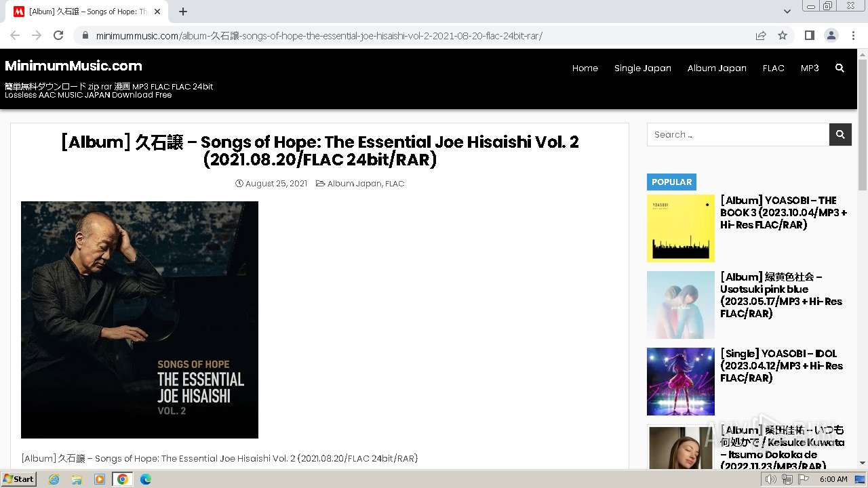Viewport: 868px width, 488px height.
Task: Open YOASOBI IDOL single thumbnail
Action: [x=681, y=382]
